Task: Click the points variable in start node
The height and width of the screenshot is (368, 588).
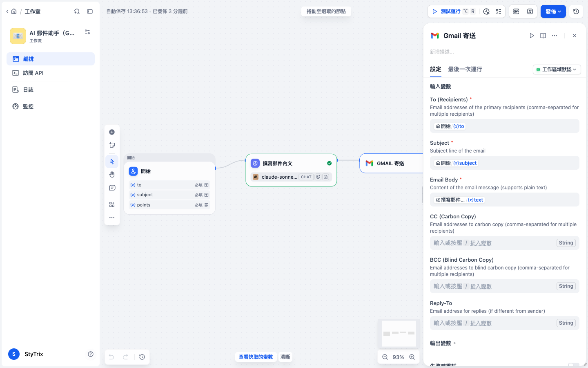Action: pyautogui.click(x=169, y=205)
